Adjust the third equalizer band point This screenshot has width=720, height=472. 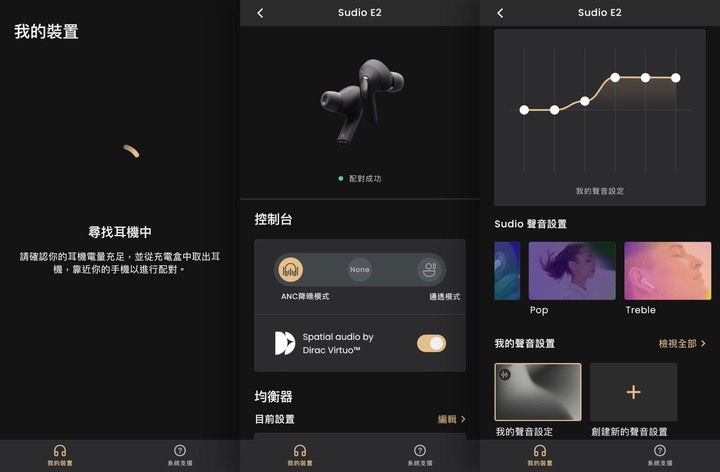pos(585,101)
